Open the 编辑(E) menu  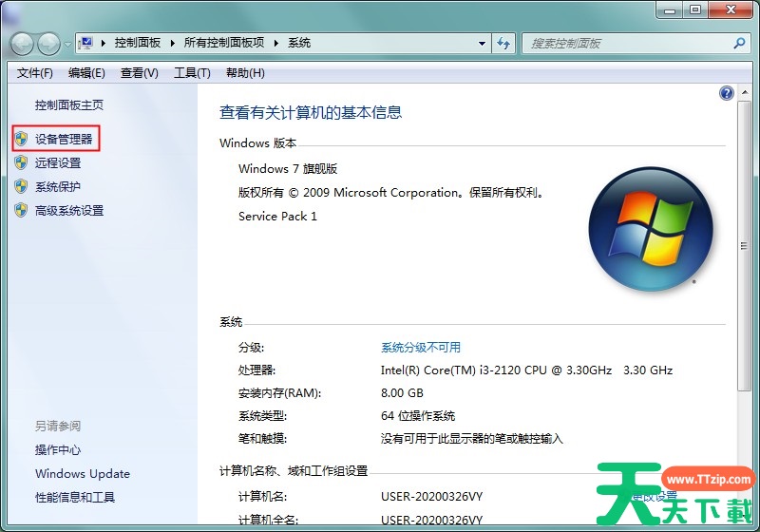click(86, 73)
